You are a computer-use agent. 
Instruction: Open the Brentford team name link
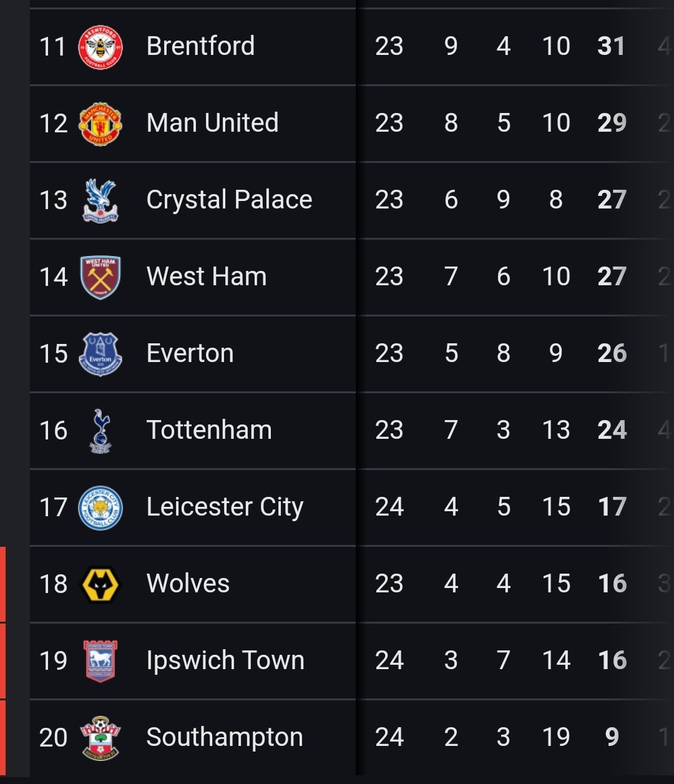pos(200,46)
